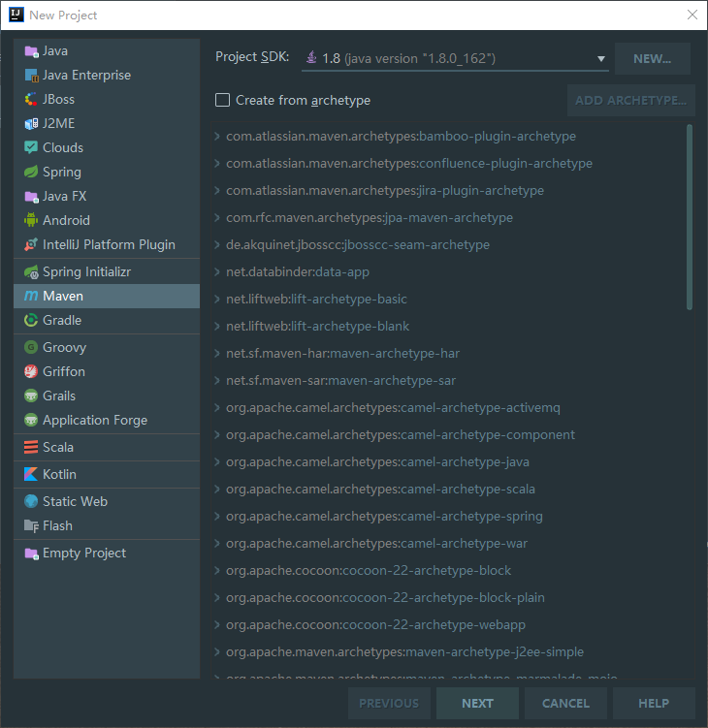Click the Spring leaf icon
The width and height of the screenshot is (708, 728).
click(x=31, y=172)
